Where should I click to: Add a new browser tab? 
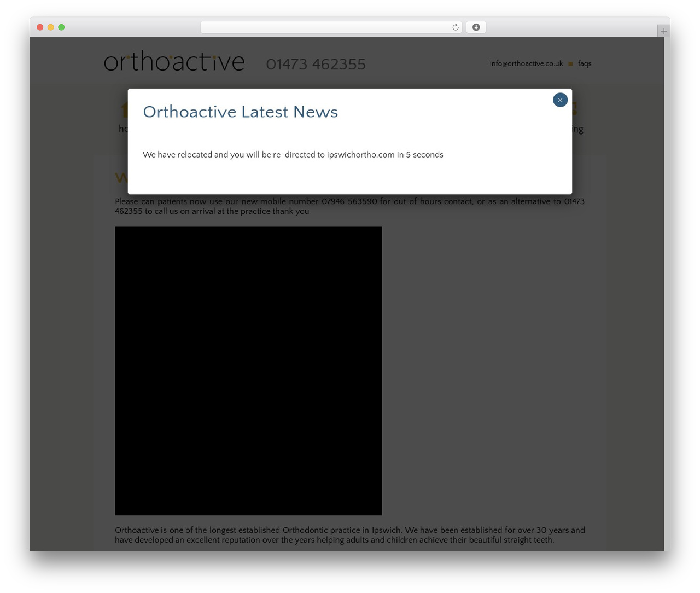click(663, 31)
